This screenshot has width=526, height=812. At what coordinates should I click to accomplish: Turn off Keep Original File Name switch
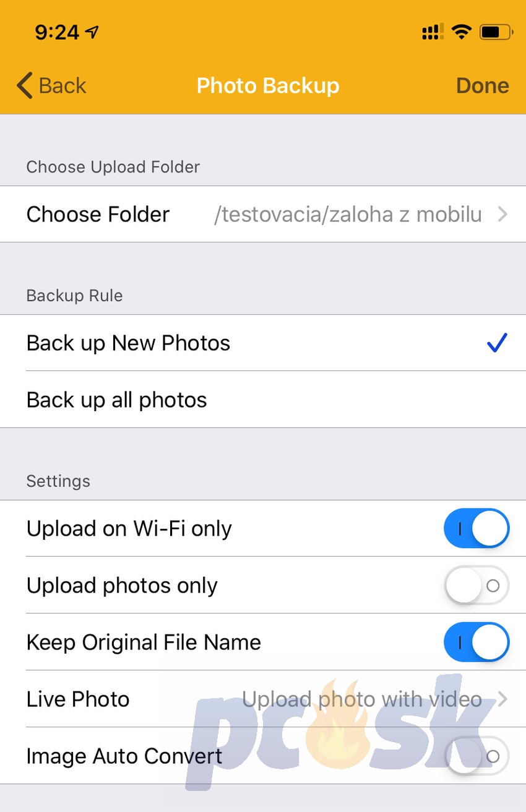coord(476,643)
